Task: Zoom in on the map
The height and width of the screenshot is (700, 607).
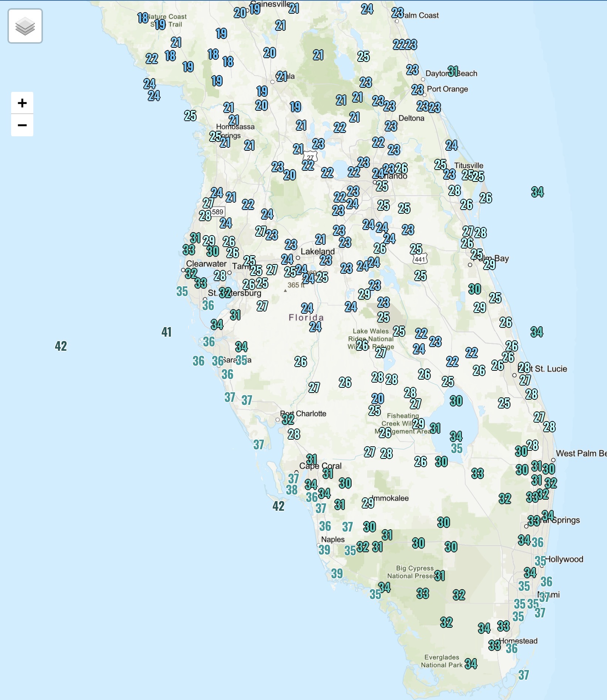Action: pos(22,103)
